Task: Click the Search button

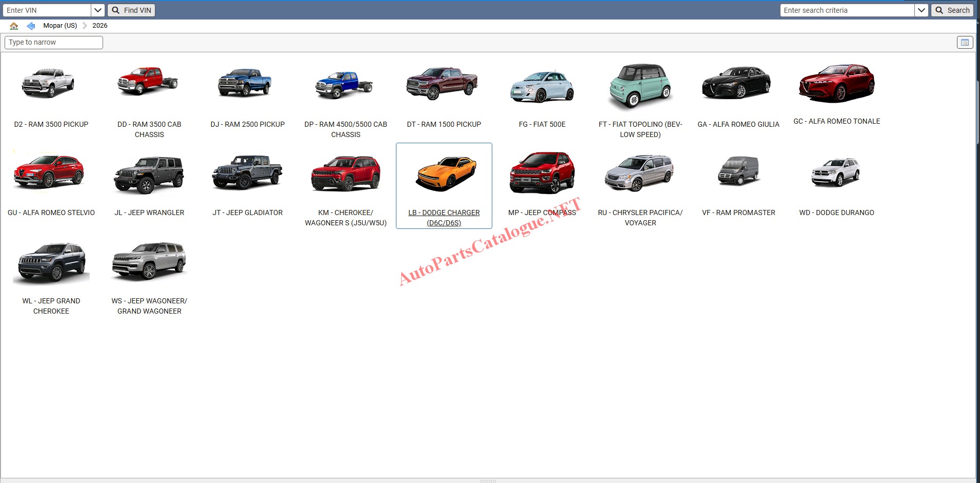Action: pyautogui.click(x=952, y=10)
